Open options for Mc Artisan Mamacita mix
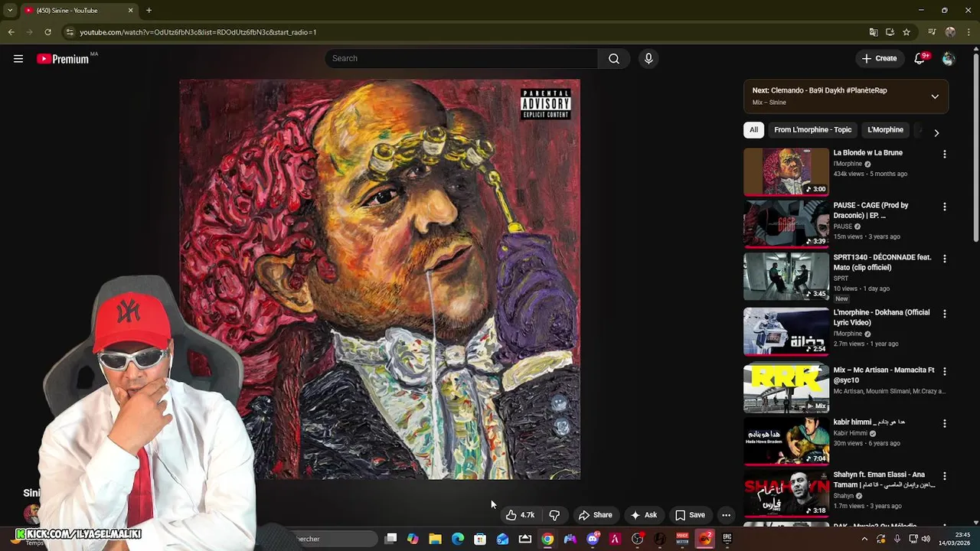The image size is (980, 551). (944, 371)
